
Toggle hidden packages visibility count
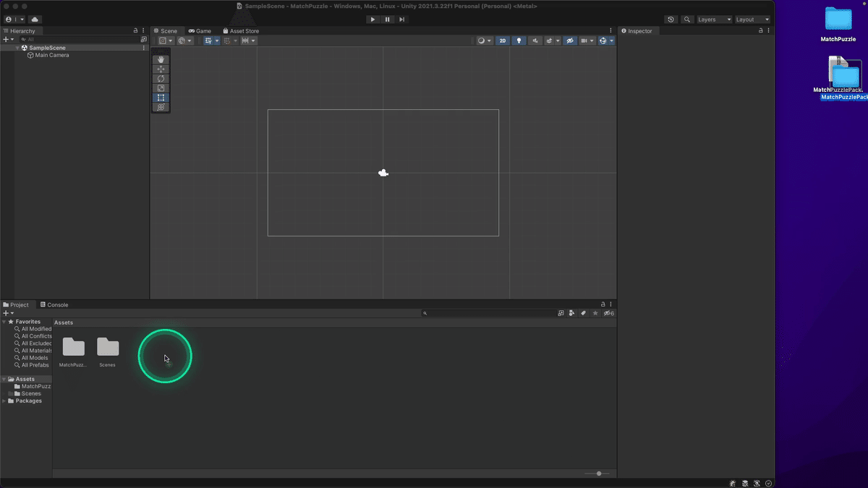point(609,313)
